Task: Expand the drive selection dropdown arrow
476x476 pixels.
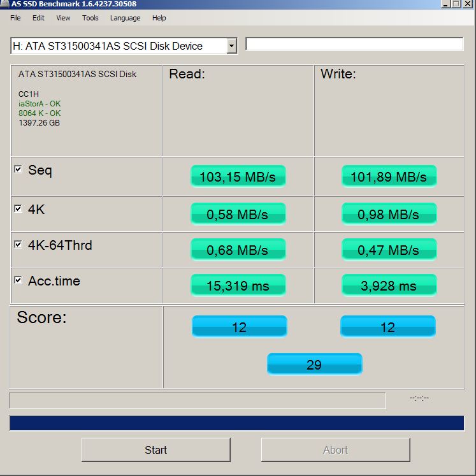Action: (231, 46)
